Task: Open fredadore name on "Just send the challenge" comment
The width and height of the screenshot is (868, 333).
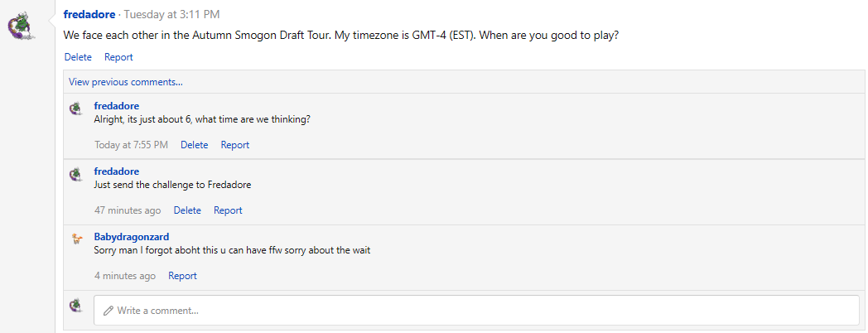Action: point(117,171)
